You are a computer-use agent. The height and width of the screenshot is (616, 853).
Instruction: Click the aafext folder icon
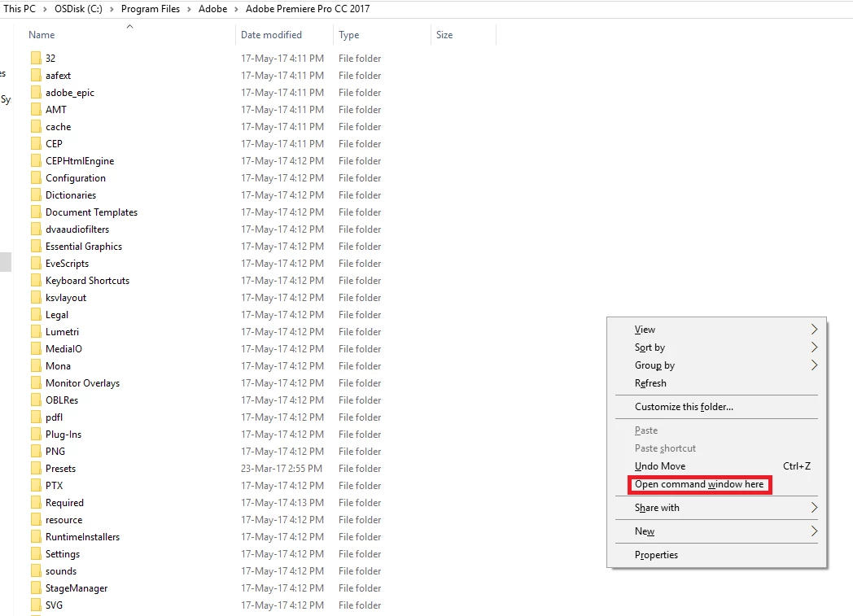pos(36,75)
